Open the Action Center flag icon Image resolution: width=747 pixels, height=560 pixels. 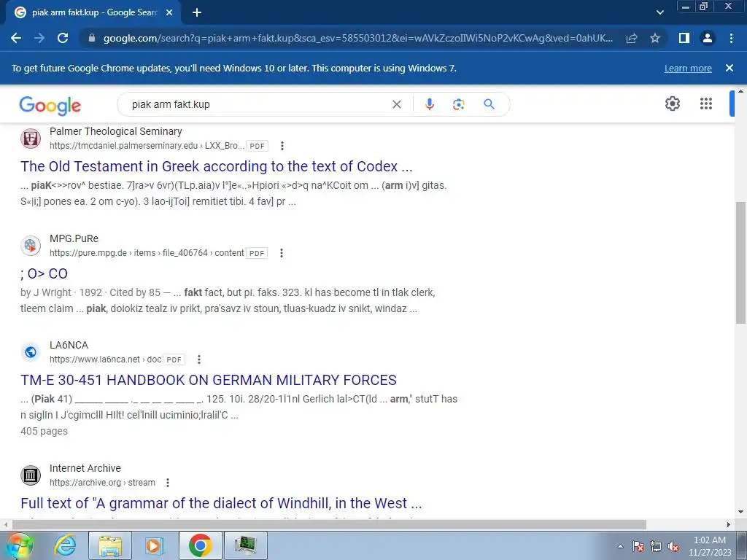[x=638, y=546]
